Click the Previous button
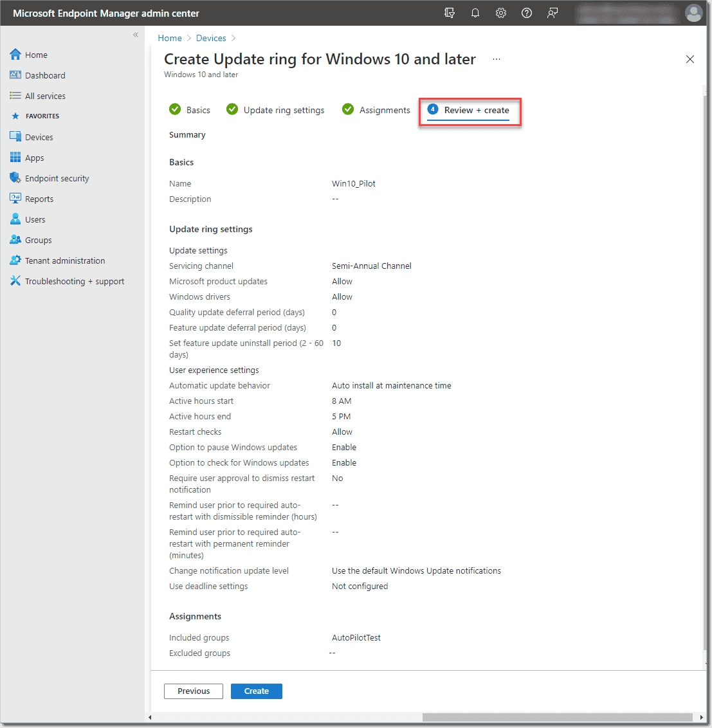This screenshot has width=712, height=728. 194,691
